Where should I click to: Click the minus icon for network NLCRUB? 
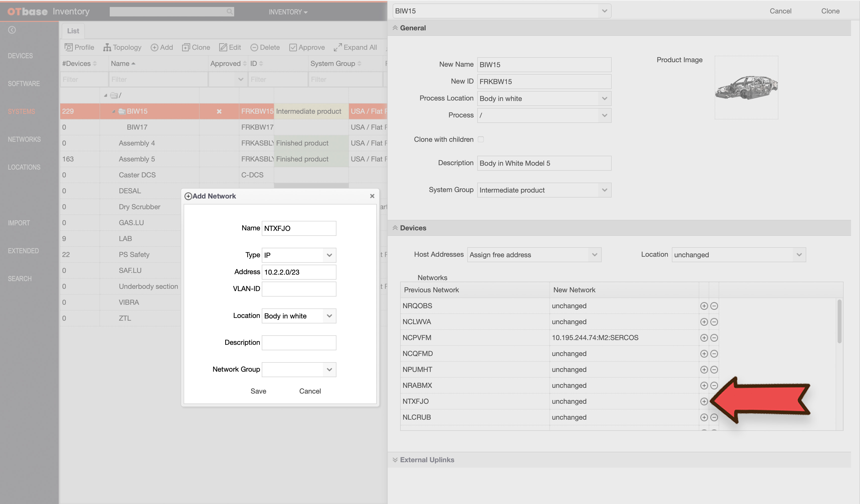tap(714, 417)
